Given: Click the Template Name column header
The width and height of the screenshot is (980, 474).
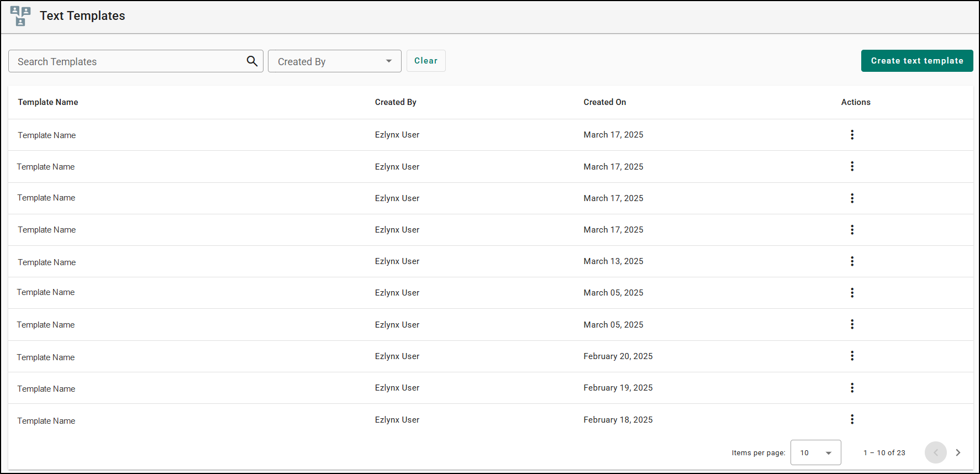Looking at the screenshot, I should 48,102.
